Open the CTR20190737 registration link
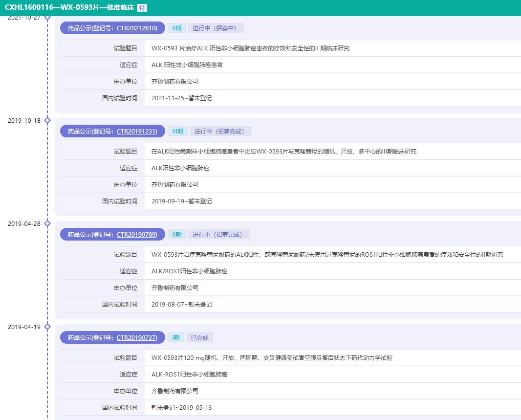 (x=137, y=337)
